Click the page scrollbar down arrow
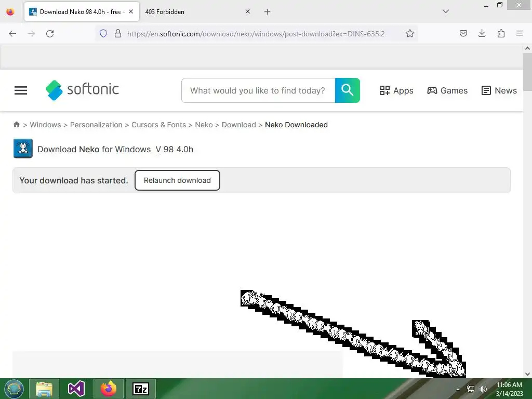 (527, 374)
